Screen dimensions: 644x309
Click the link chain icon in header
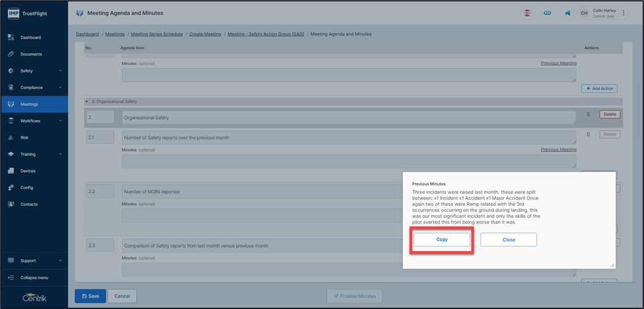coord(547,13)
